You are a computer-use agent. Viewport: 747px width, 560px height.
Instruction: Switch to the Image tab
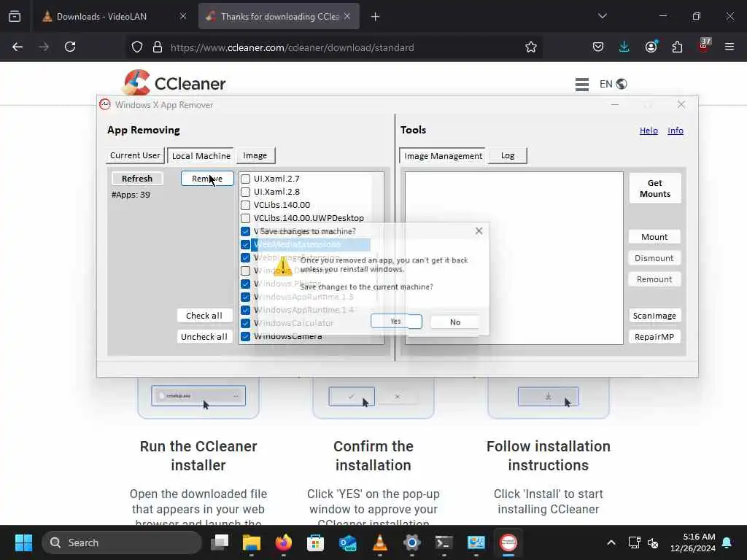click(255, 156)
